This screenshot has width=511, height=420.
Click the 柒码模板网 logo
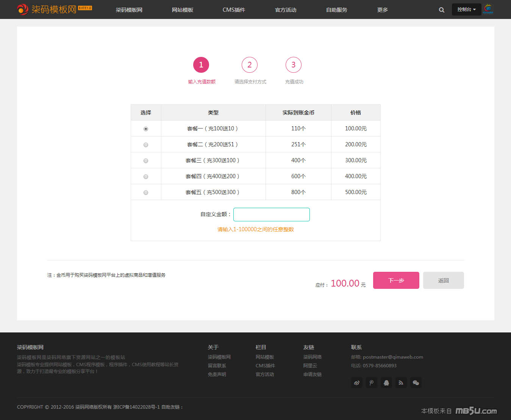[x=54, y=9]
